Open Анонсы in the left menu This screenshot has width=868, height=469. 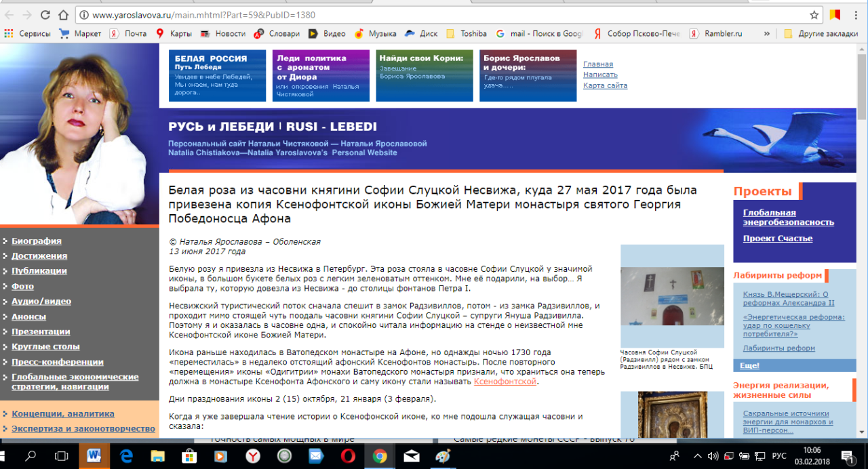click(x=28, y=317)
